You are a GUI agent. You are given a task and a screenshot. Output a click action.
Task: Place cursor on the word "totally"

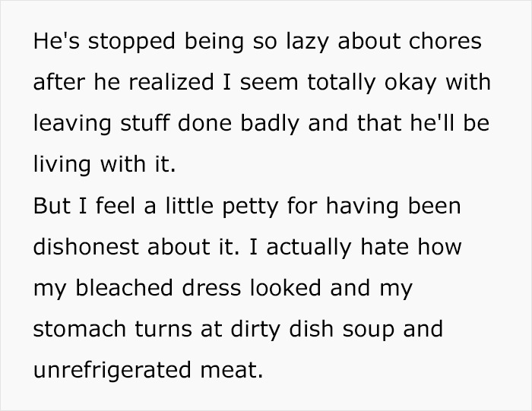coord(341,83)
